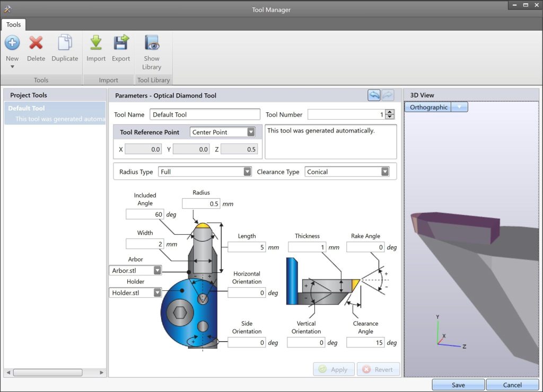Expand the Radius Type dropdown
The width and height of the screenshot is (543, 392).
pyautogui.click(x=247, y=172)
